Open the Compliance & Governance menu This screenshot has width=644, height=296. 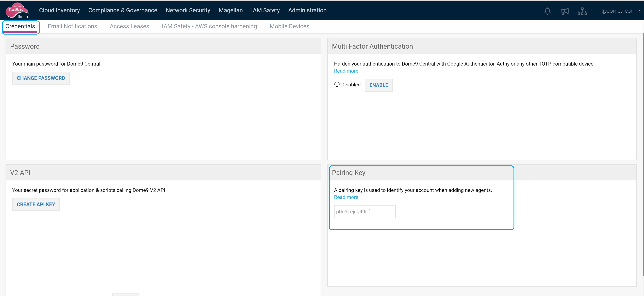[x=123, y=10]
